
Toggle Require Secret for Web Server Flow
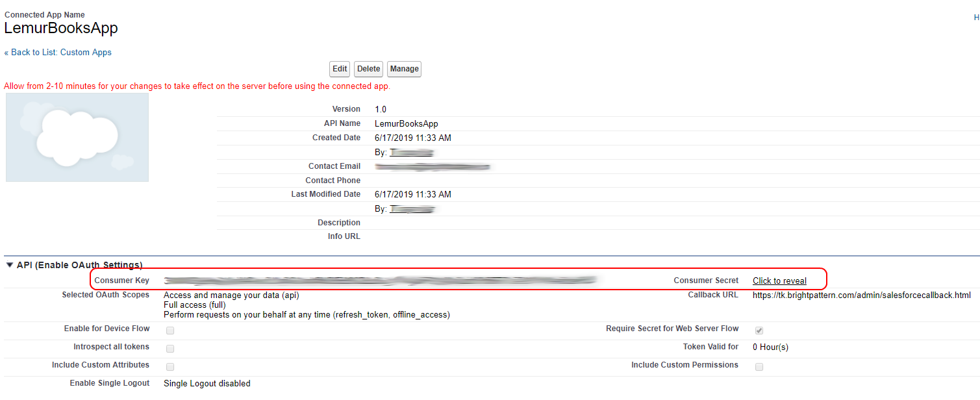pos(759,331)
